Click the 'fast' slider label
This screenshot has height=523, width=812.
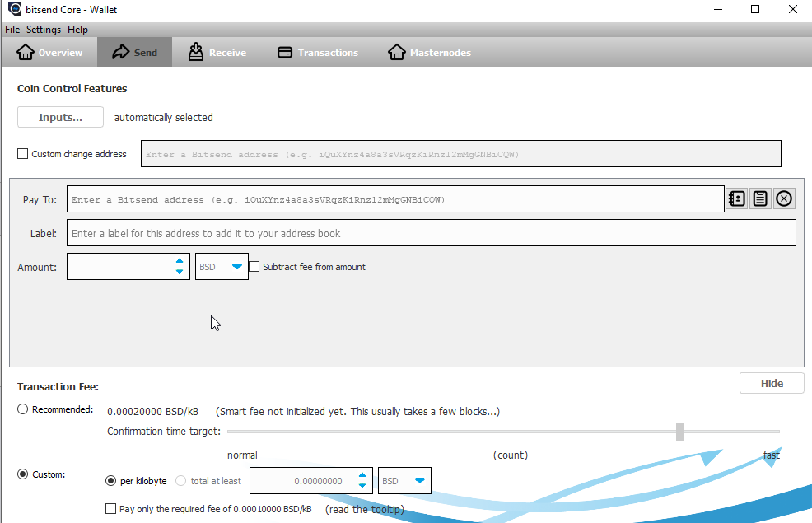(772, 455)
